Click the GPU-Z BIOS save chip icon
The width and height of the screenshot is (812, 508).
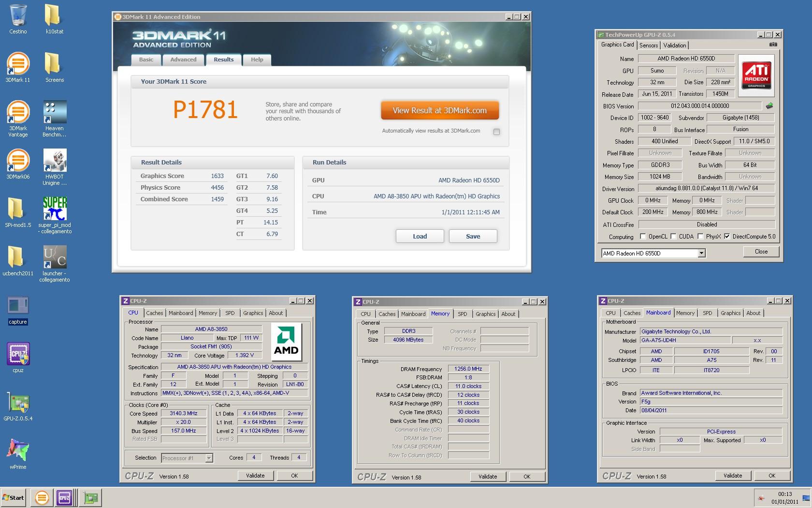(769, 105)
